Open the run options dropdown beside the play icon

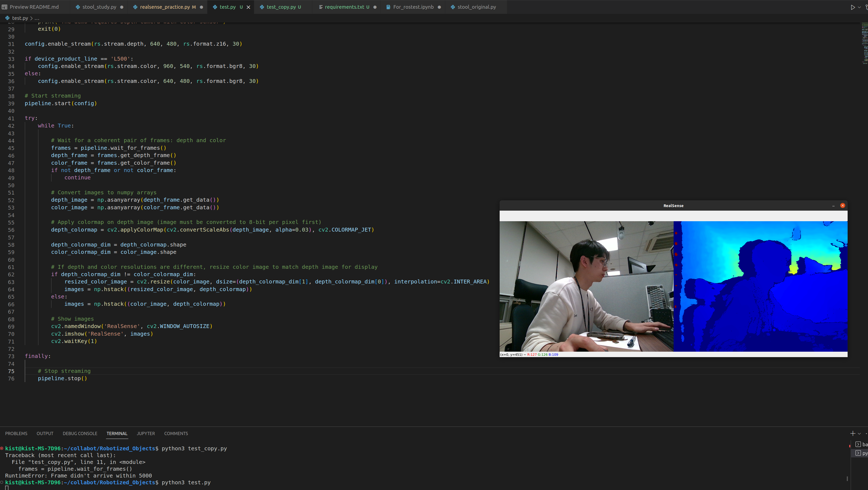pos(859,7)
